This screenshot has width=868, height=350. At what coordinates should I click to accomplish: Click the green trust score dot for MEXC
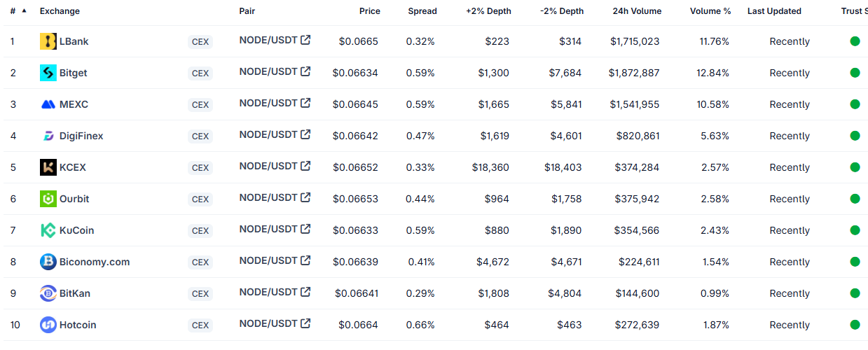tap(855, 104)
